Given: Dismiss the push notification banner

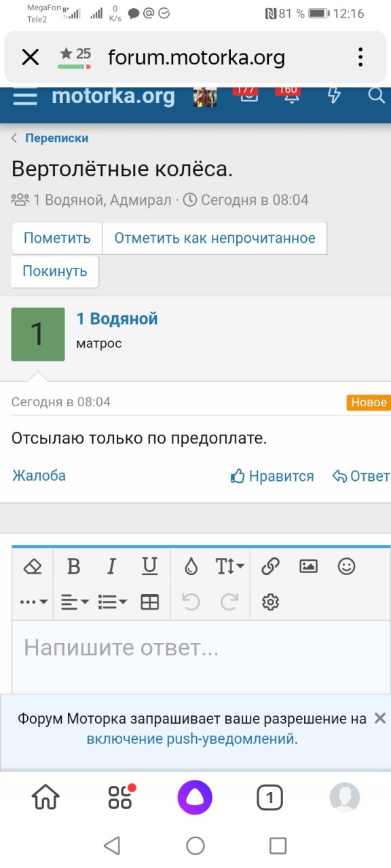Looking at the screenshot, I should (x=380, y=718).
